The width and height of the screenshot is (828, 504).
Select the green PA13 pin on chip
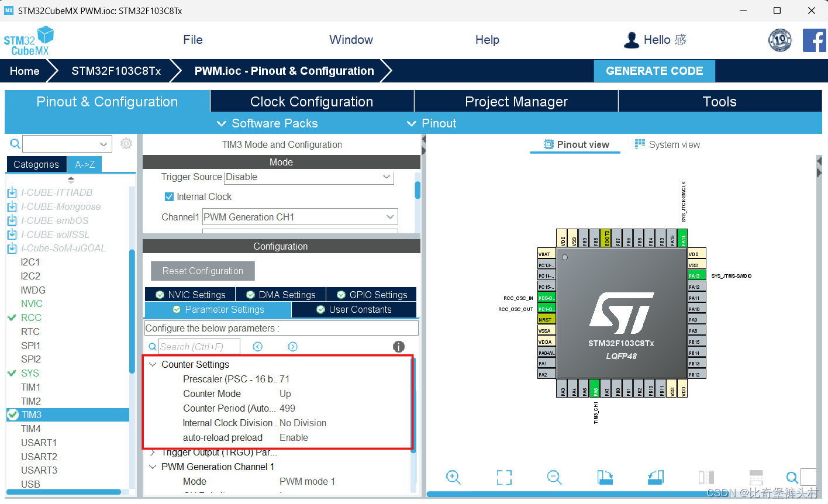[x=697, y=276]
